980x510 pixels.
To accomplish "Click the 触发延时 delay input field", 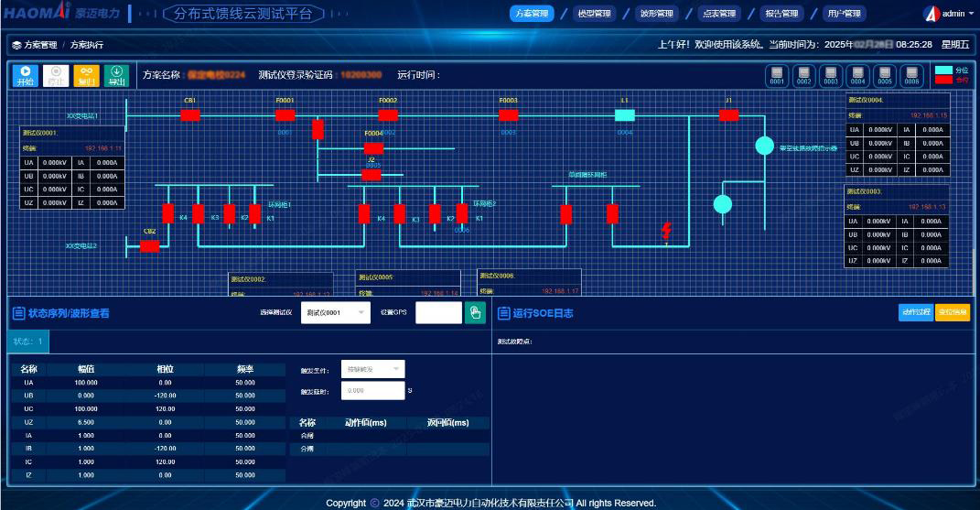I will point(372,390).
